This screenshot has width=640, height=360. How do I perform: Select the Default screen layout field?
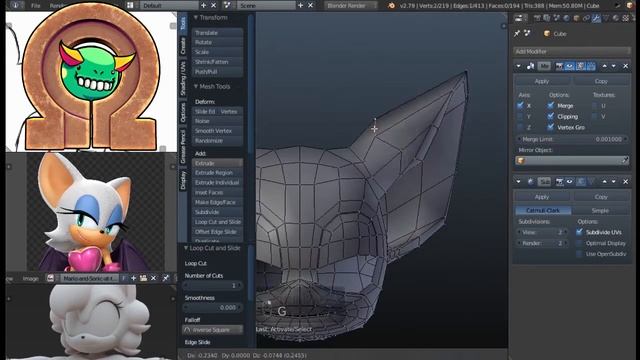click(169, 5)
